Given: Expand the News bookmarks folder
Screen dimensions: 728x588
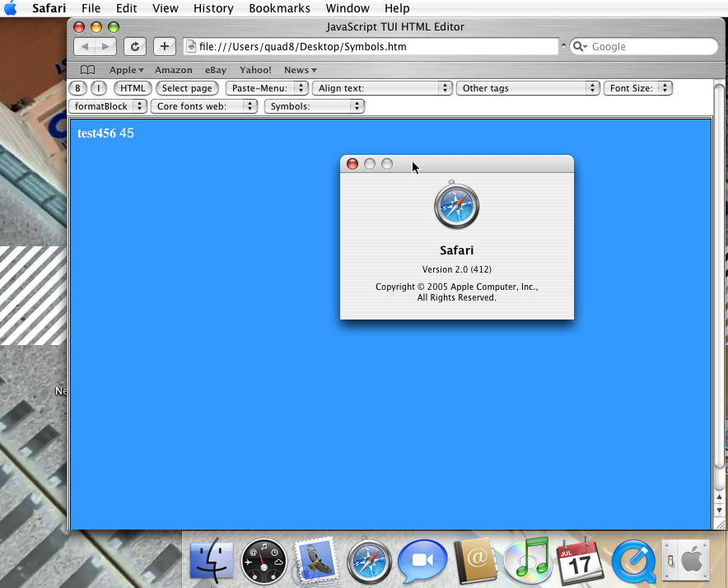Looking at the screenshot, I should 300,70.
